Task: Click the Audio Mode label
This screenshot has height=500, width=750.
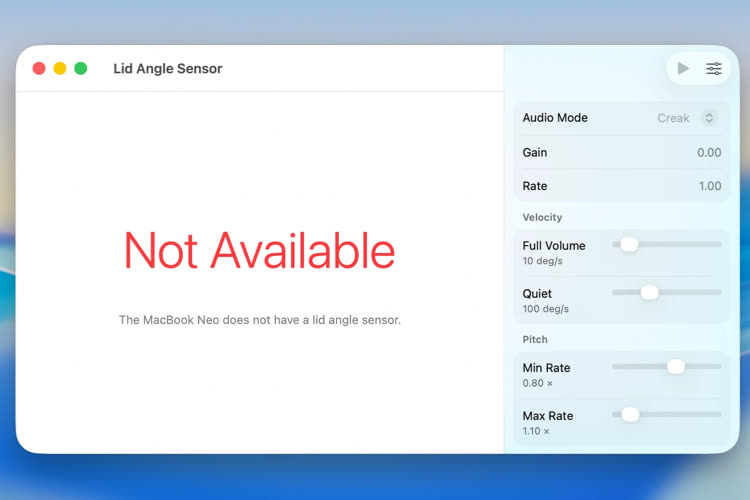Action: pyautogui.click(x=555, y=118)
